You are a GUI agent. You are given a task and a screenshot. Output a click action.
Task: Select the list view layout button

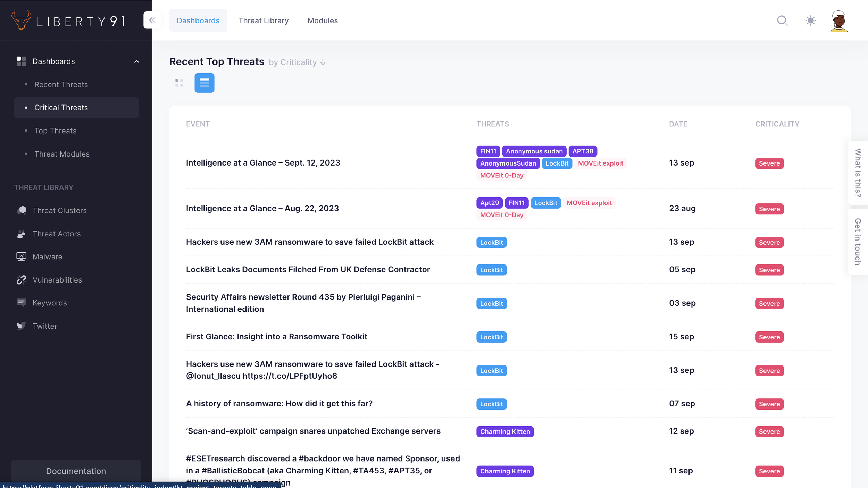(204, 83)
